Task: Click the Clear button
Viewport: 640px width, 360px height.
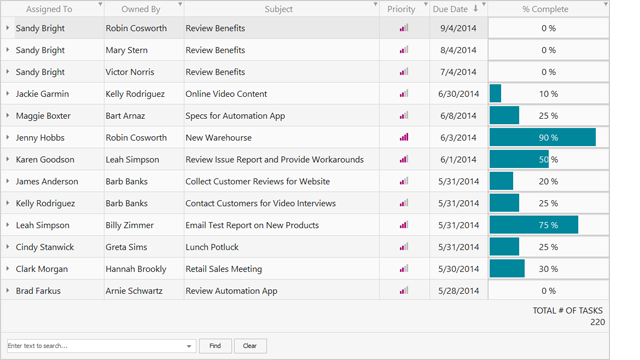Action: 250,346
